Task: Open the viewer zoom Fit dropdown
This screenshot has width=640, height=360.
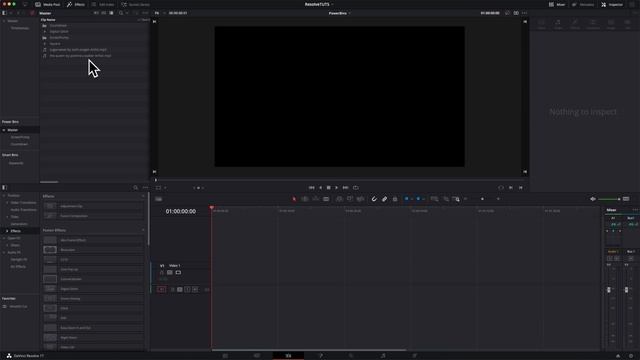Action: click(159, 13)
